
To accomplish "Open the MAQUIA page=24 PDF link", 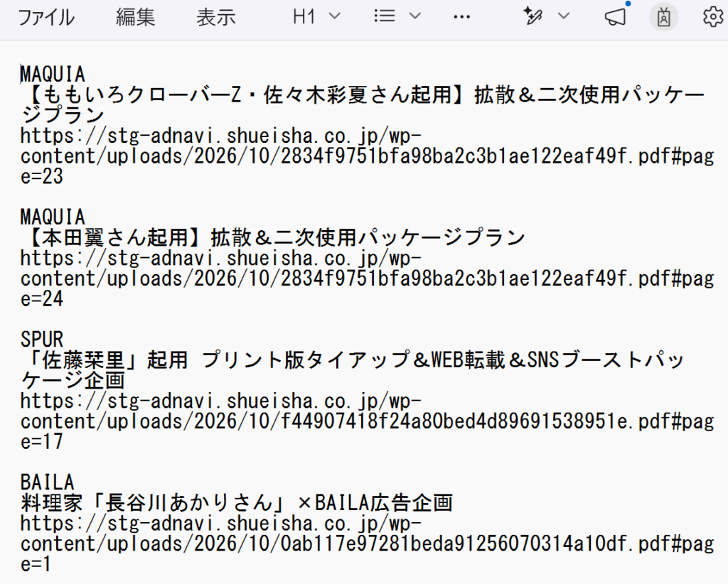I will pyautogui.click(x=367, y=279).
